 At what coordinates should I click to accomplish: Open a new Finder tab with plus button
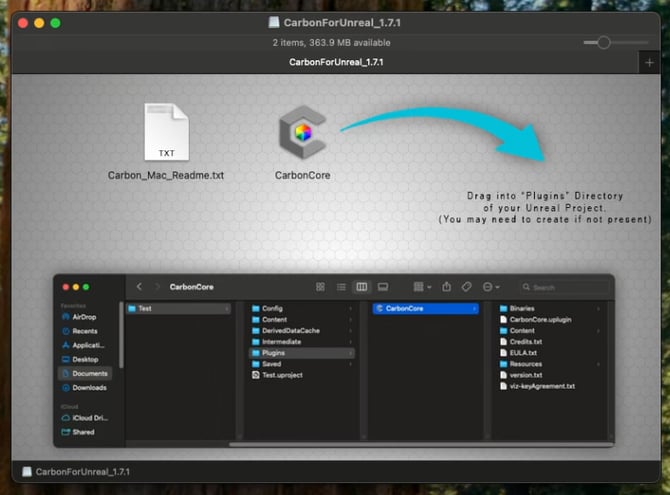(x=649, y=63)
